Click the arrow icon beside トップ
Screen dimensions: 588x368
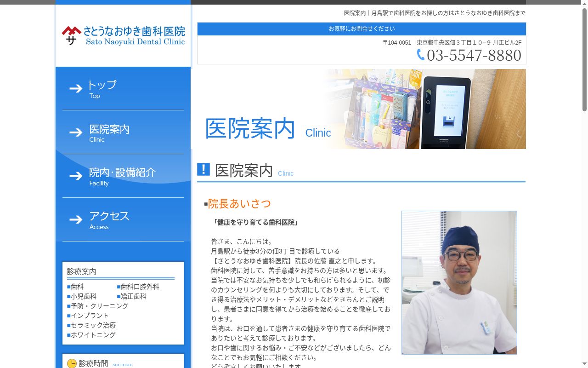pyautogui.click(x=76, y=88)
